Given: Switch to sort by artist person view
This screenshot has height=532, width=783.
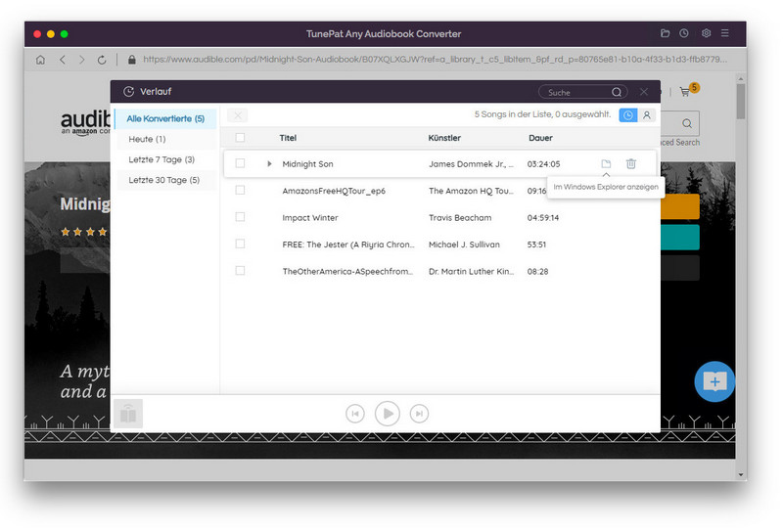Looking at the screenshot, I should click(x=647, y=115).
